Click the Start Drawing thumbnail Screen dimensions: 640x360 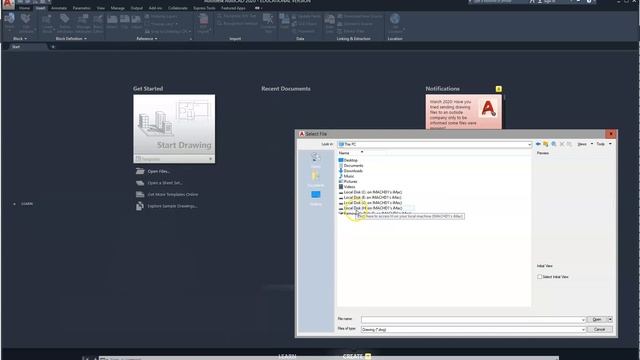174,125
